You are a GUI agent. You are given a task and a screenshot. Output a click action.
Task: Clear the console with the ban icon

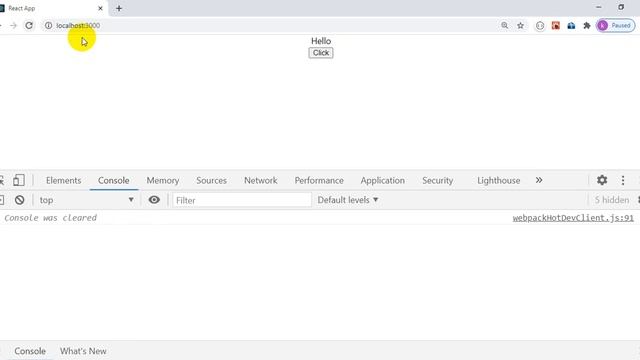[20, 200]
